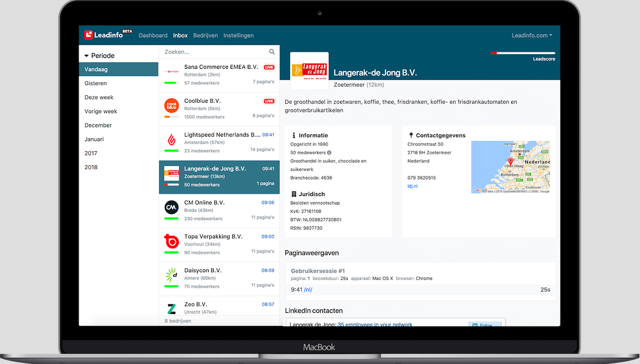Open Sana Commerce EMEA B.V. lead

(219, 76)
